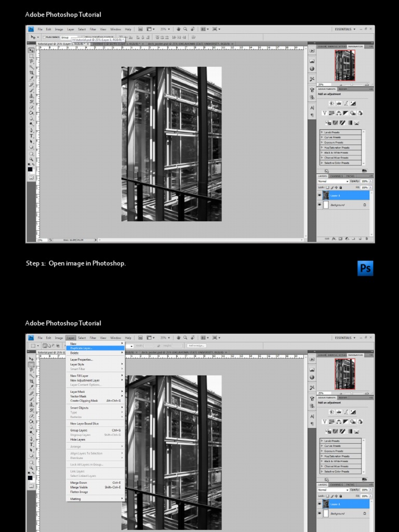Hide Layer 1 using its eye icon in the upper Layers panel

coord(320,196)
